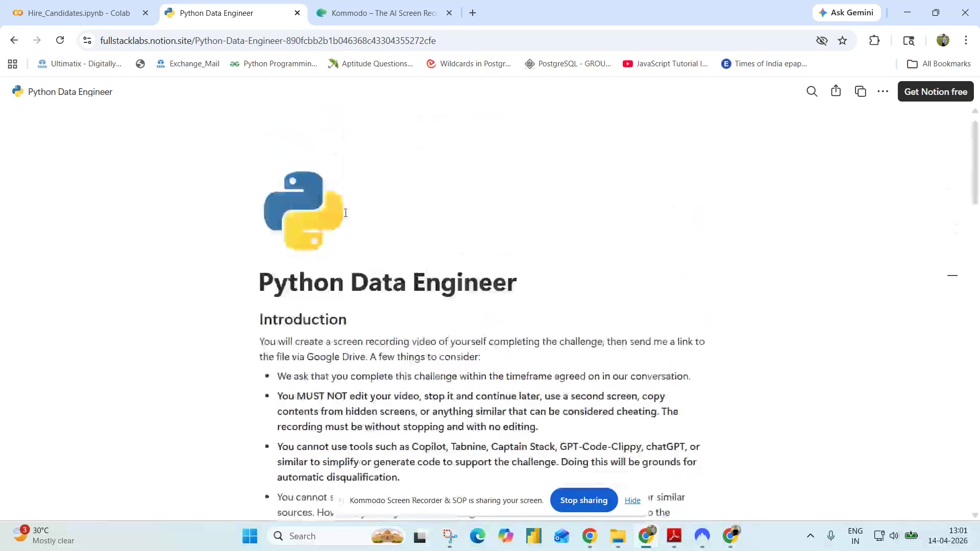Viewport: 980px width, 551px height.
Task: Close the Python Data Engineer tab
Action: [x=298, y=13]
